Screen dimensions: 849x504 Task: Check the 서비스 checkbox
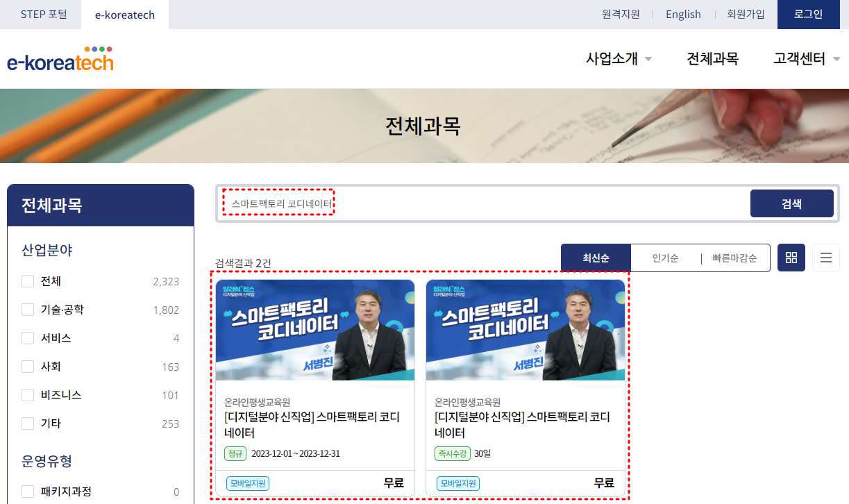pyautogui.click(x=28, y=338)
